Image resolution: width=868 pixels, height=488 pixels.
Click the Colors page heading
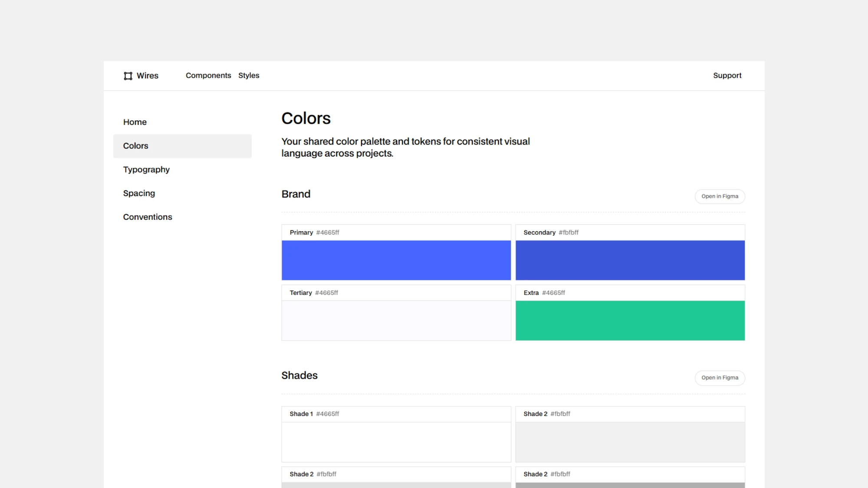coord(306,118)
